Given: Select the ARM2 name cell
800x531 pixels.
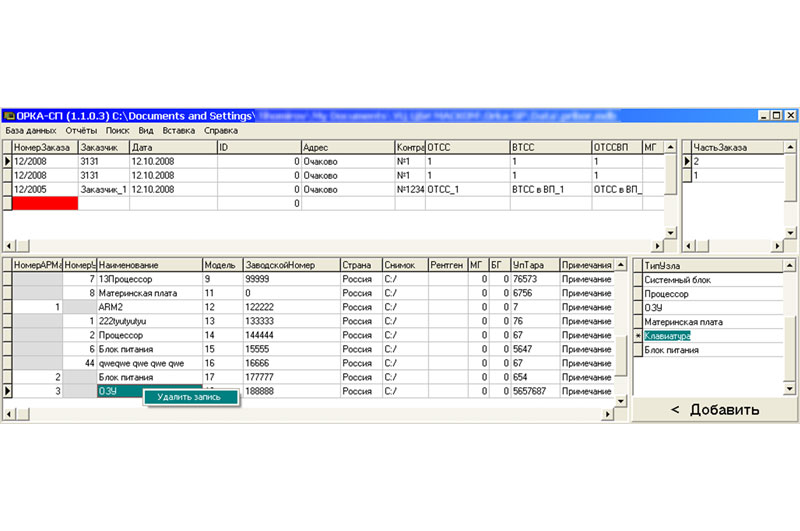Looking at the screenshot, I should [149, 307].
